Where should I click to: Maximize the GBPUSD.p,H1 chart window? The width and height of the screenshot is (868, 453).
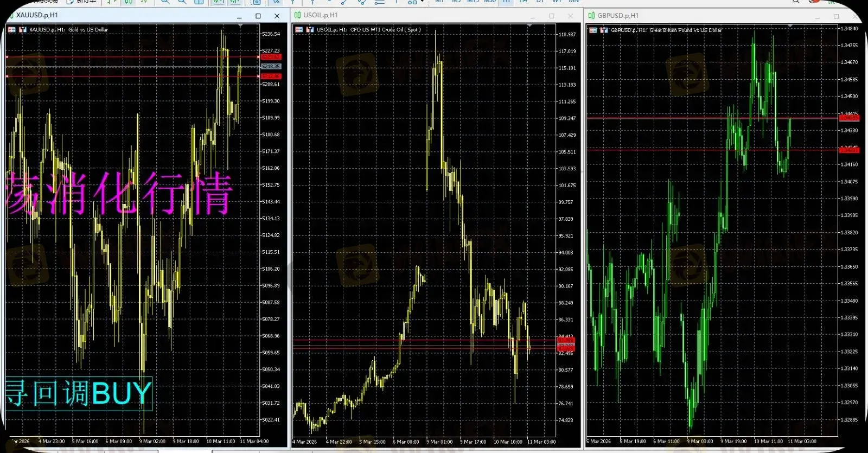click(x=836, y=17)
